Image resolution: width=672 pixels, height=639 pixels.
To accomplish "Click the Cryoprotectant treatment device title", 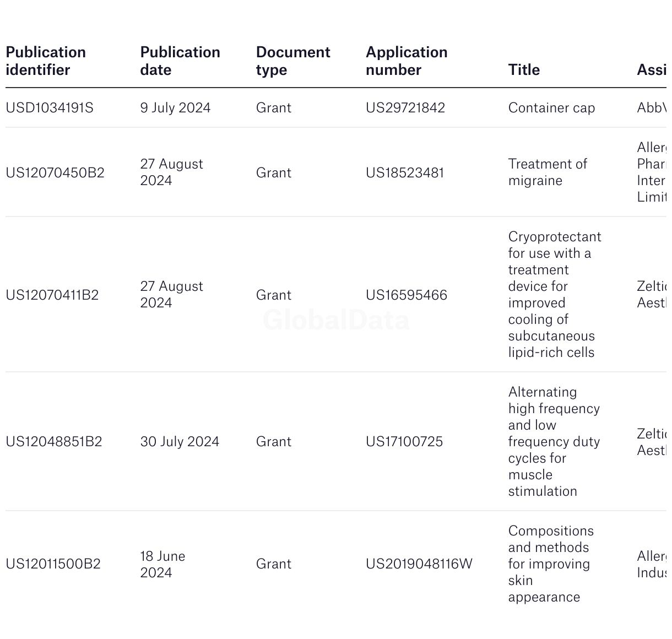I will (554, 295).
